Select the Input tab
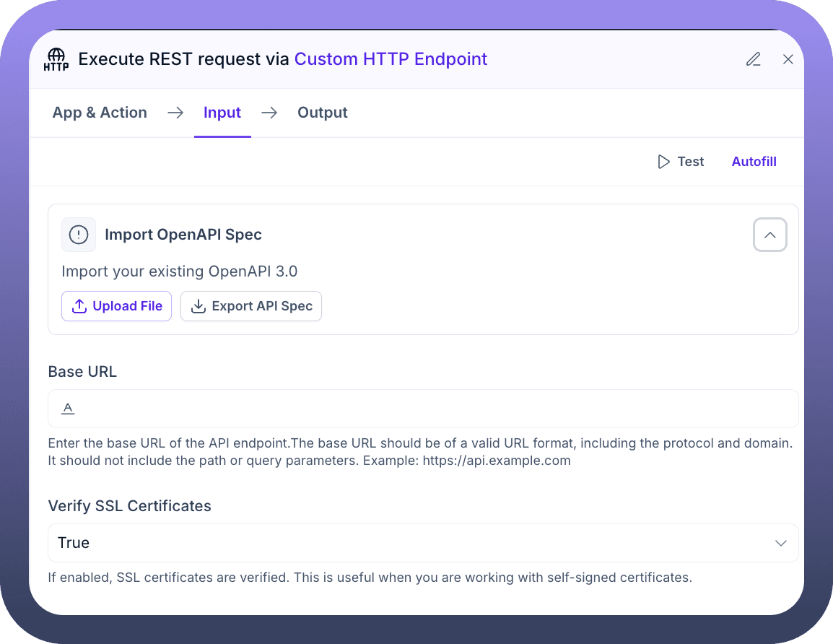Image resolution: width=833 pixels, height=644 pixels. tap(222, 113)
